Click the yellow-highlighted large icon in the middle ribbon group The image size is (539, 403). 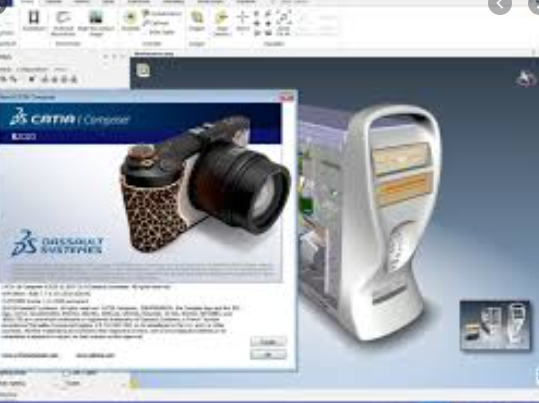(130, 18)
